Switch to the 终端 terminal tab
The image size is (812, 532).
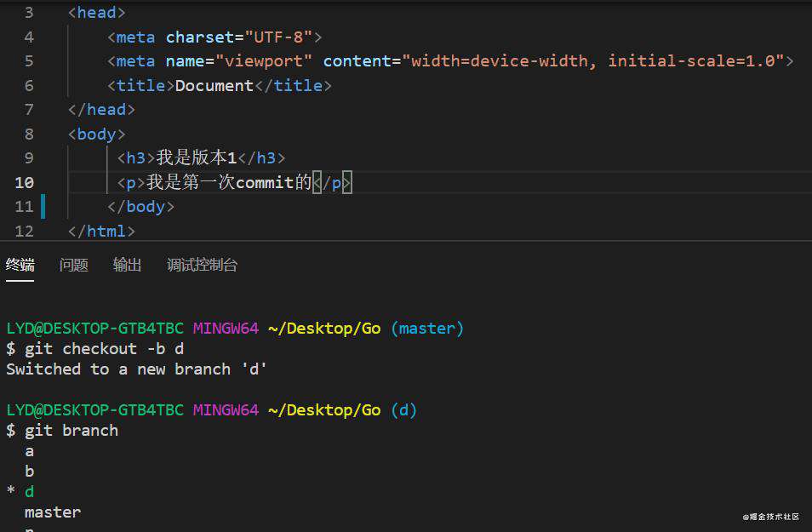(x=20, y=266)
